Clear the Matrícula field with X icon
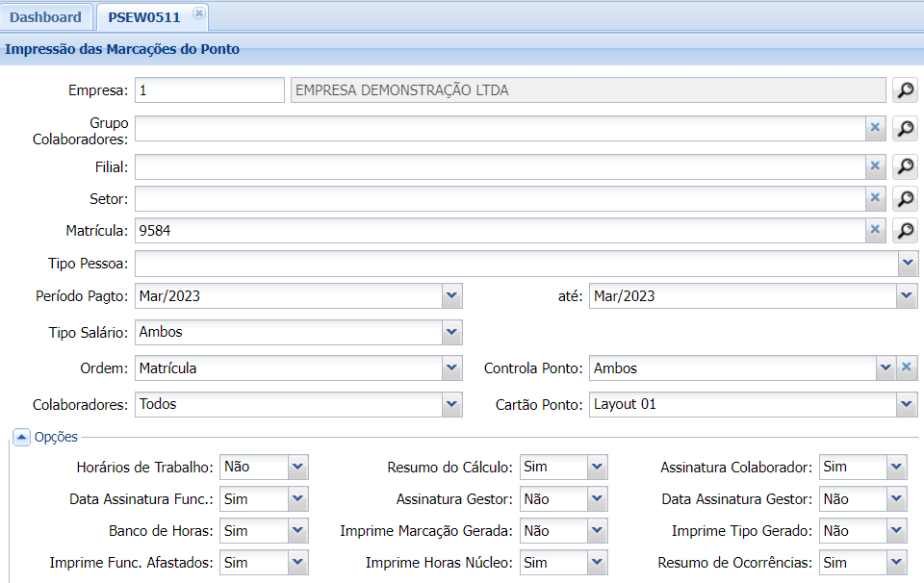This screenshot has width=924, height=583. click(x=875, y=231)
